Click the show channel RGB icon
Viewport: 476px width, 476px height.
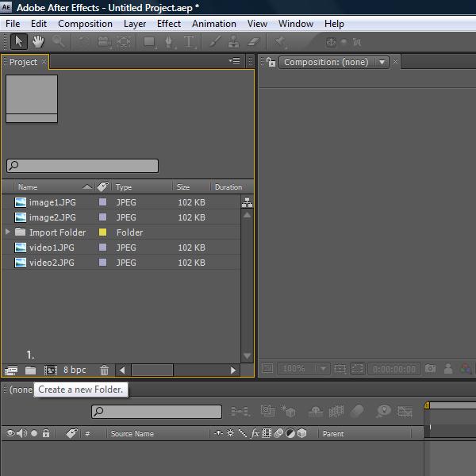[x=465, y=369]
